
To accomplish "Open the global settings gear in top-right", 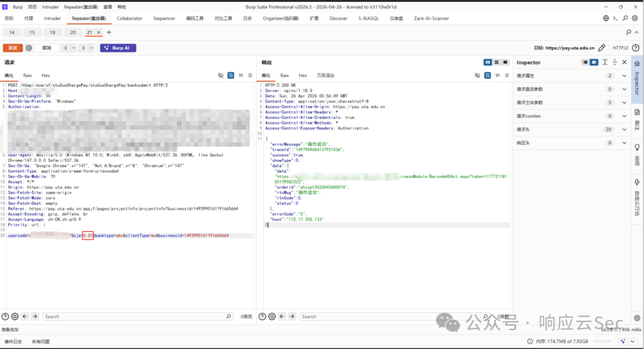I will pyautogui.click(x=635, y=18).
